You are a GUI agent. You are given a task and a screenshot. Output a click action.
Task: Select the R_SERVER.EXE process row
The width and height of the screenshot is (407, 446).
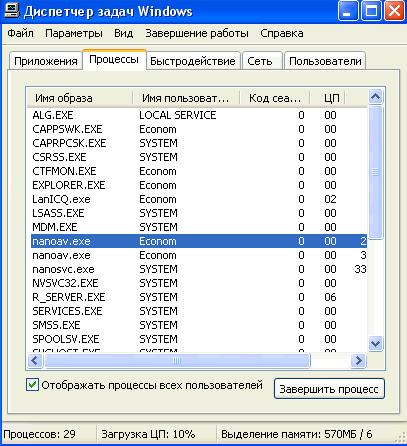tap(199, 297)
